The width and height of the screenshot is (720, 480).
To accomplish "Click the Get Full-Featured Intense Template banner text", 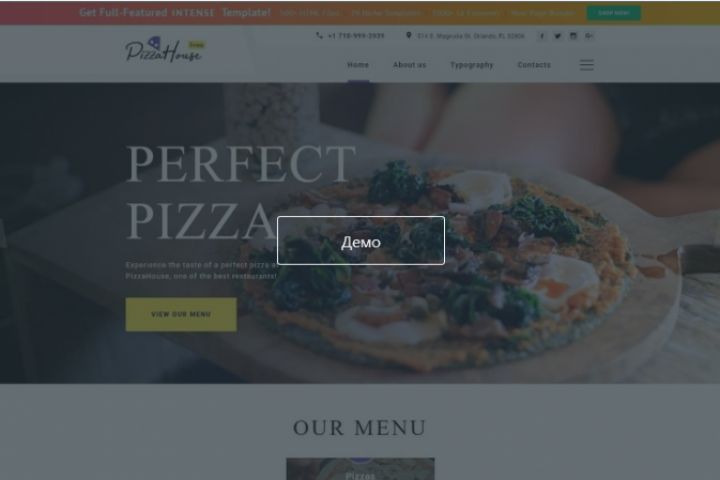I will click(x=175, y=12).
